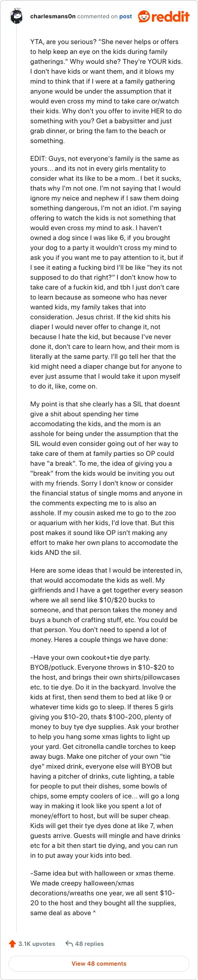Click the orange upvote arrow icon
This screenshot has height=980, width=198.
click(x=12, y=943)
